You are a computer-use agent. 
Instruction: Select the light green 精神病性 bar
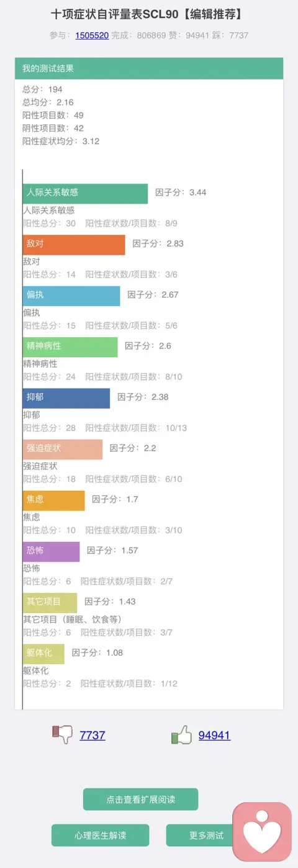pos(70,346)
